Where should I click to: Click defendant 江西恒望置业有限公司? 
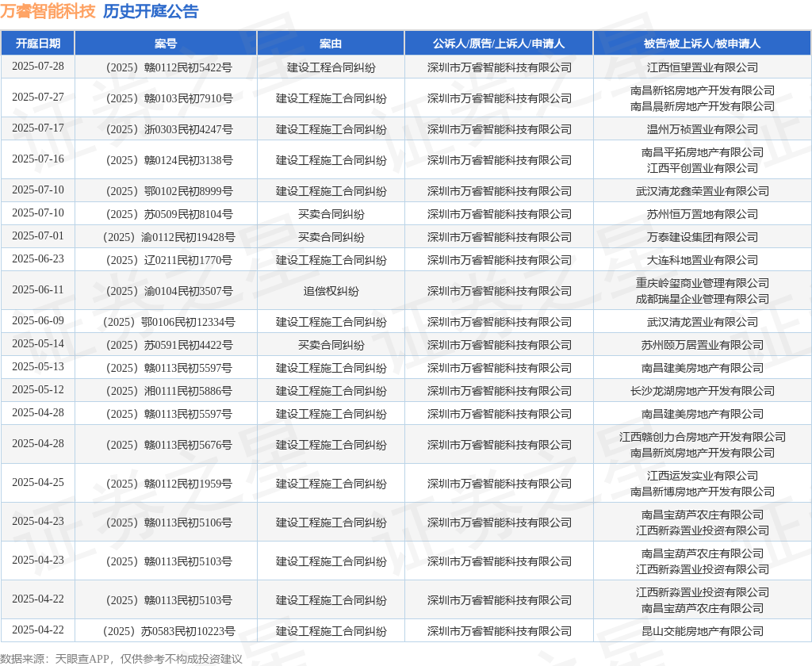703,67
